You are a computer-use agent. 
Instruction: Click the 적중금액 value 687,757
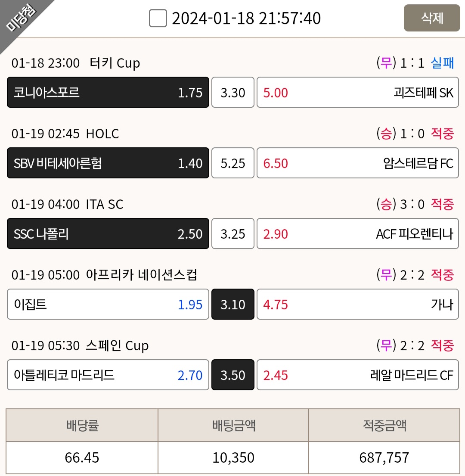pyautogui.click(x=384, y=457)
